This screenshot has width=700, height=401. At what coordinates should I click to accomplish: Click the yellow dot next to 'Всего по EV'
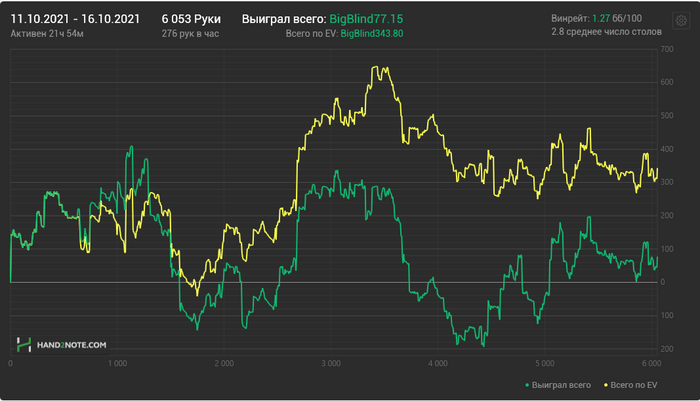click(x=606, y=385)
